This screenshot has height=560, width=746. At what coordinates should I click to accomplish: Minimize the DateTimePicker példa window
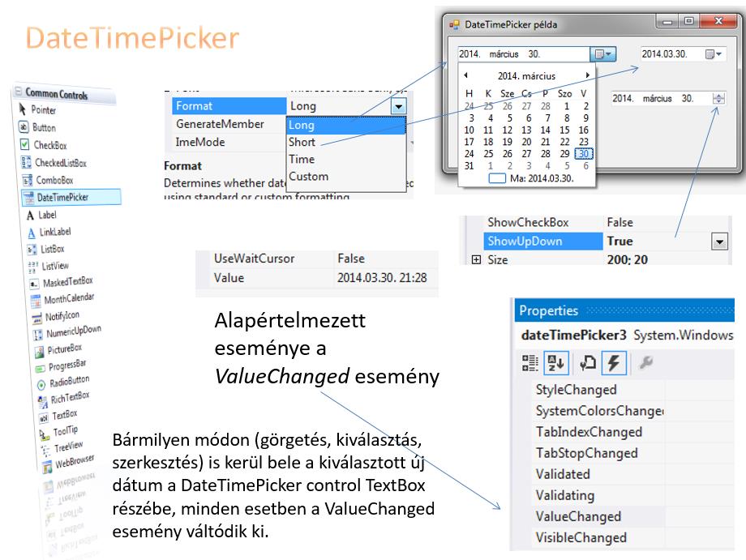click(667, 21)
